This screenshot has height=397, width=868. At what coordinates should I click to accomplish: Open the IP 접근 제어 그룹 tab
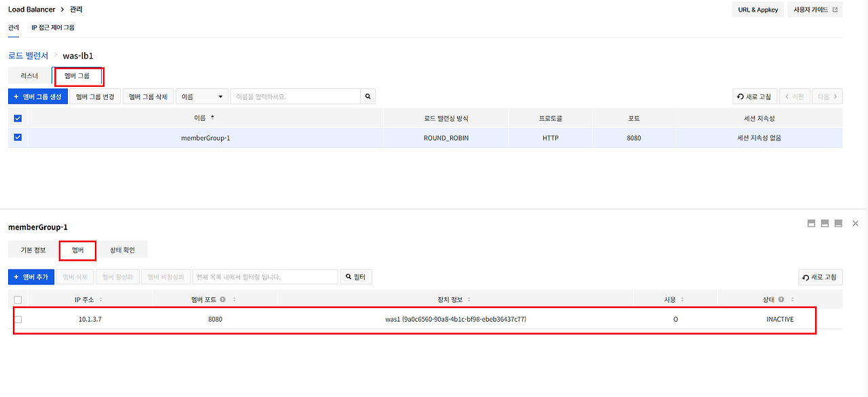coord(53,28)
